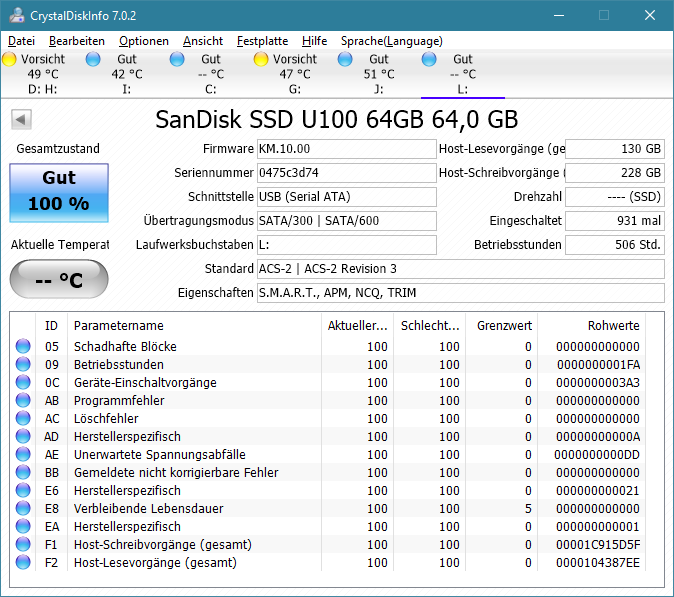Viewport: 674px width, 597px height.
Task: Click the ID column header
Action: [x=51, y=325]
